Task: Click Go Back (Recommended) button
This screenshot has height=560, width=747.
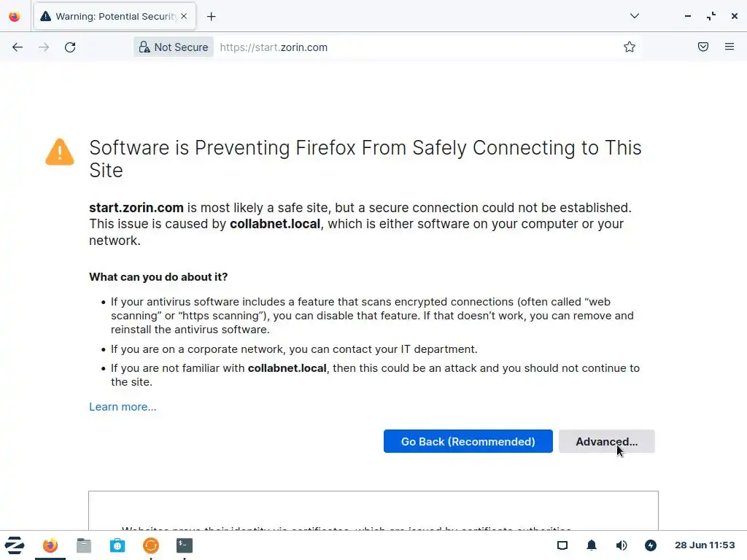Action: [468, 441]
